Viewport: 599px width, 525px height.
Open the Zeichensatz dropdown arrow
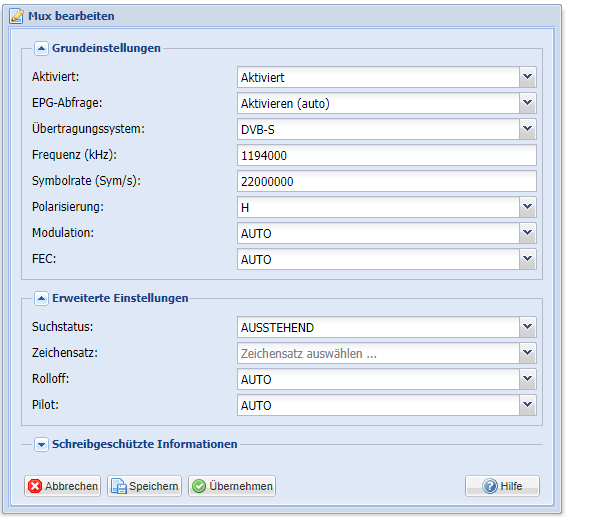(528, 353)
